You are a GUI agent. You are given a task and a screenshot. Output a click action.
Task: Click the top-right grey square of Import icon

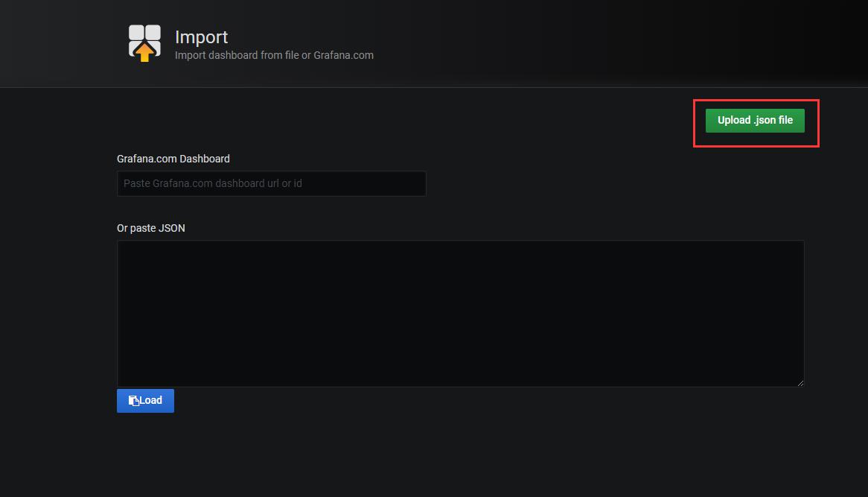coord(153,32)
